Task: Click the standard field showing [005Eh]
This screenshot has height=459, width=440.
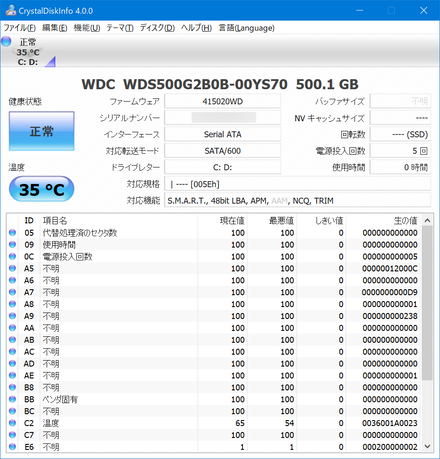Action: [298, 184]
